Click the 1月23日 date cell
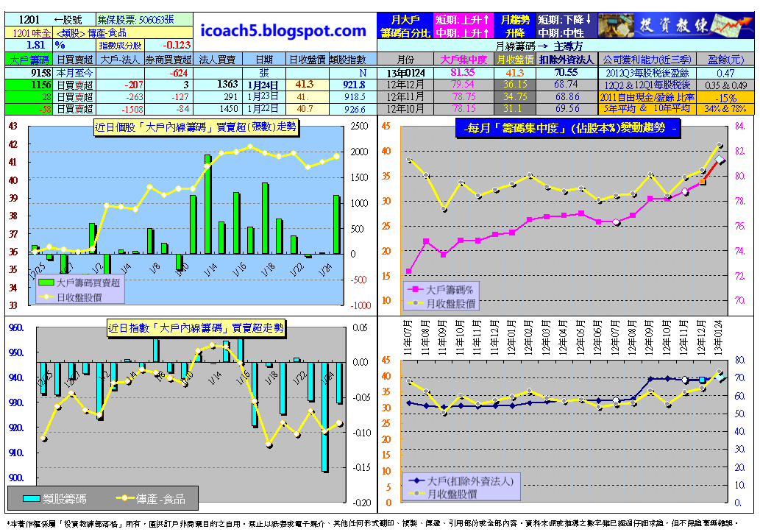Screen dimensions: 760x532 pyautogui.click(x=263, y=96)
